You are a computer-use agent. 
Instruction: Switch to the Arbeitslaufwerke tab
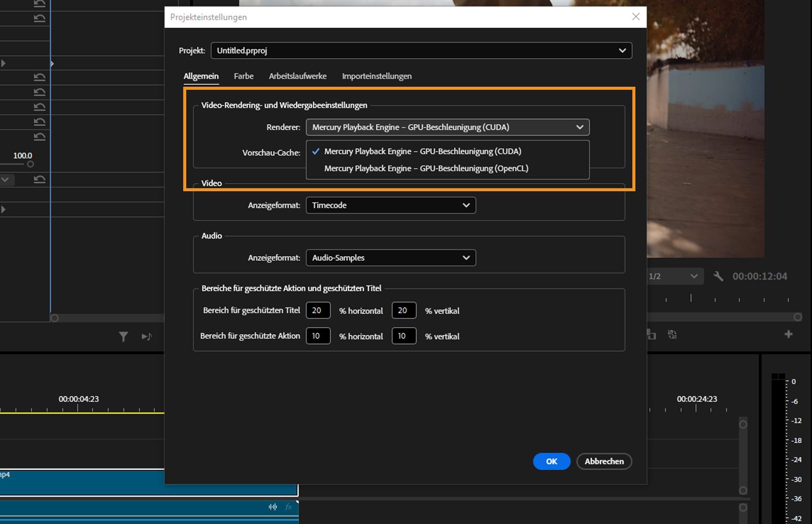[298, 76]
